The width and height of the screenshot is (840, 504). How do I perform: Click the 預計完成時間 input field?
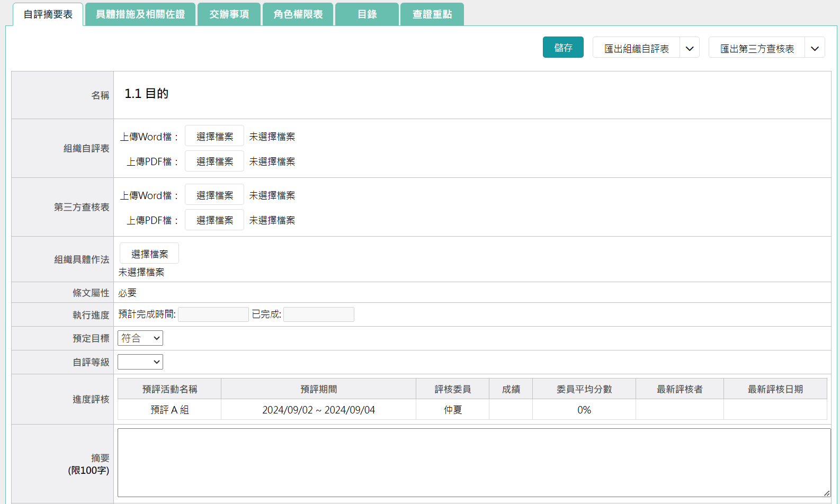213,314
